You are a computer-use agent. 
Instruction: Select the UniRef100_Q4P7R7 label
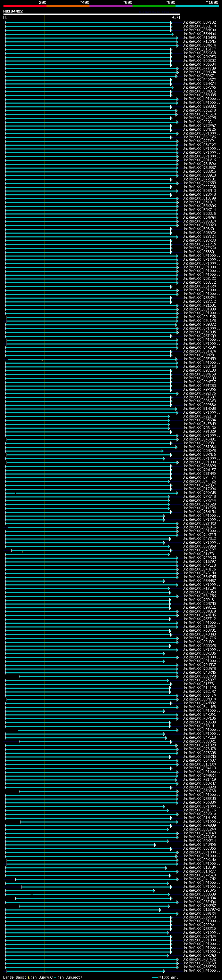pyautogui.click(x=199, y=550)
